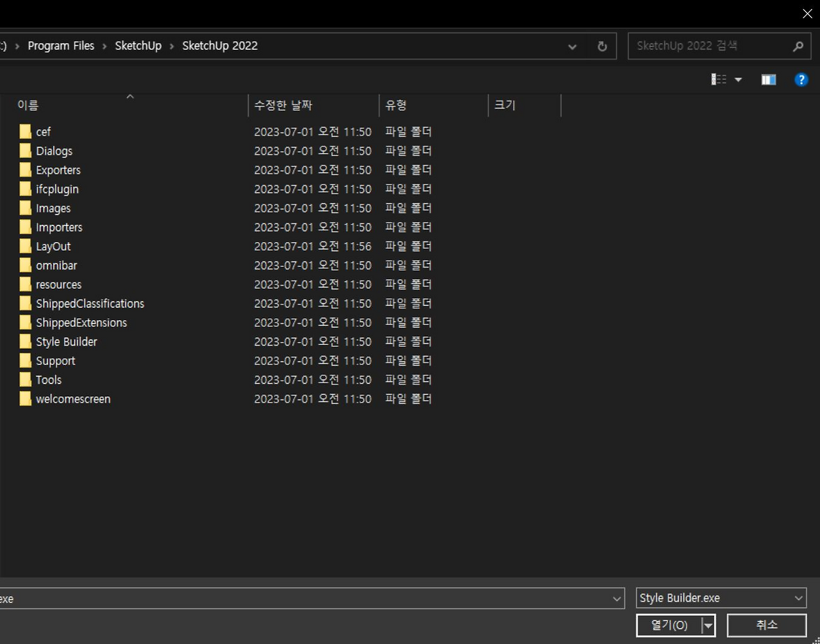Select the ShippedExtensions folder name

pos(81,323)
